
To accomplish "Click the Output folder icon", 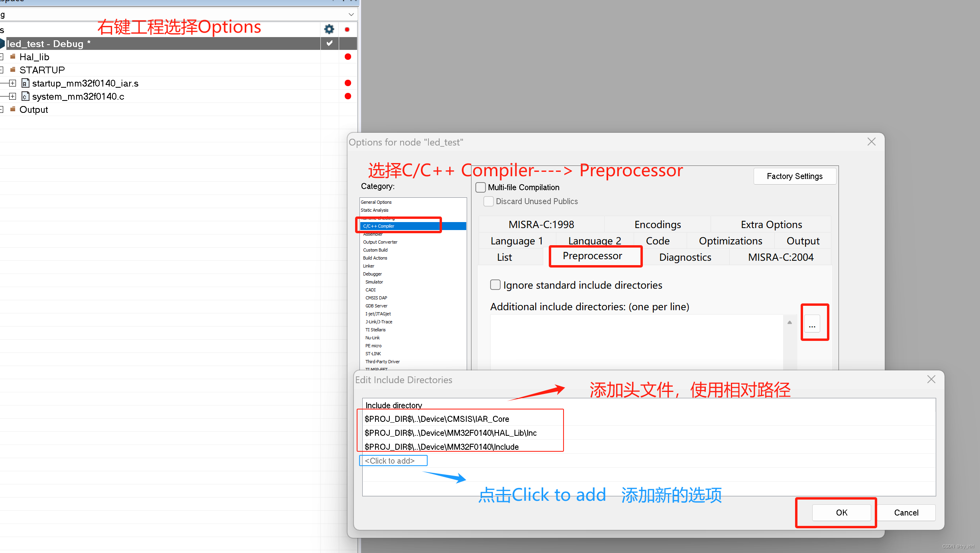I will point(13,109).
